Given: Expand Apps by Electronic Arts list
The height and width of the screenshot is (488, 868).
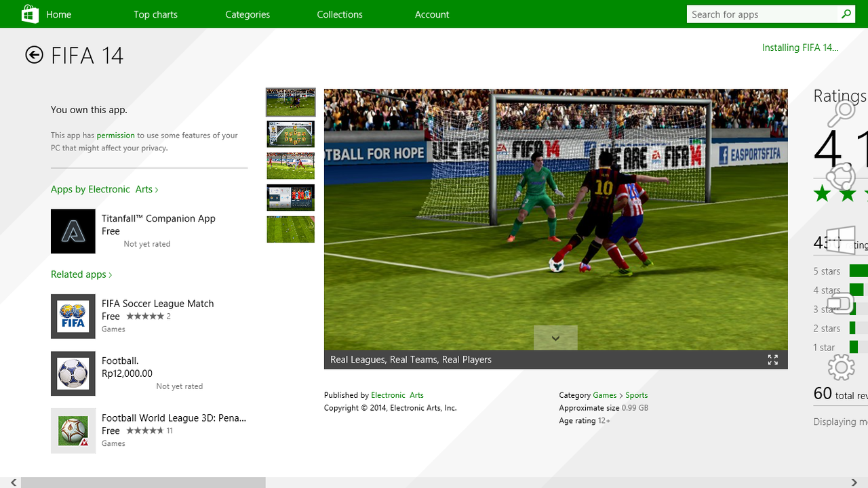Looking at the screenshot, I should 104,189.
